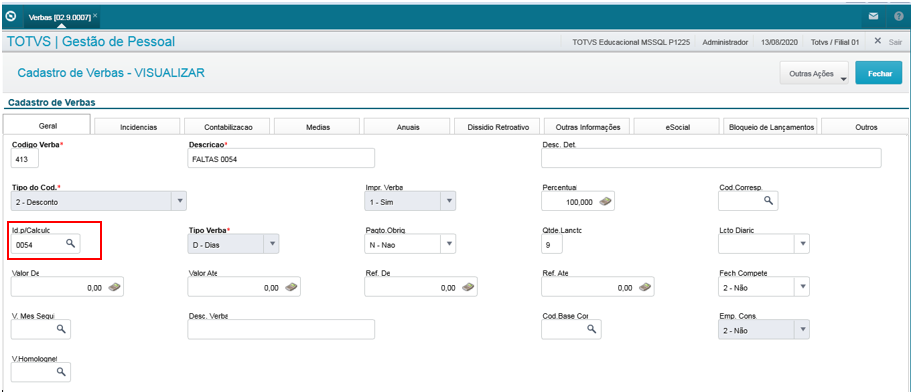The image size is (915, 392).
Task: Click the Qtde.Lancto field with 9
Action: (552, 244)
